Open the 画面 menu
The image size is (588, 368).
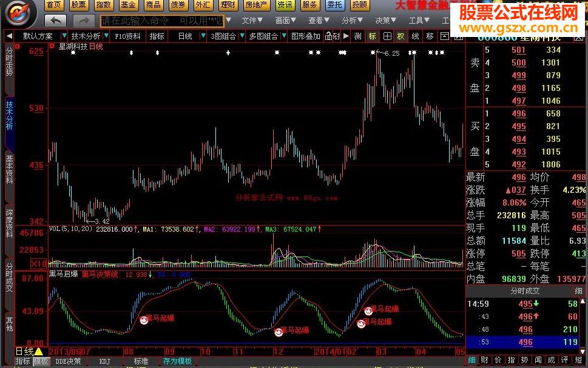[x=285, y=20]
